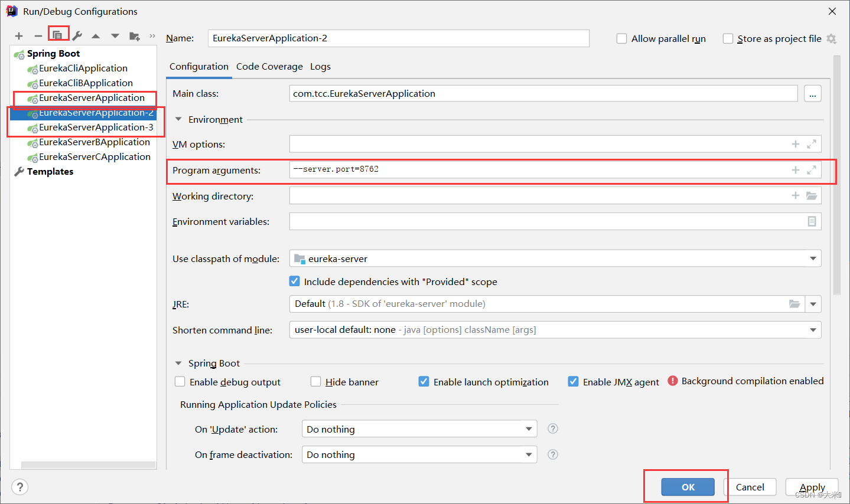Open help for On frame deactivation
The width and height of the screenshot is (850, 504).
[x=553, y=454]
